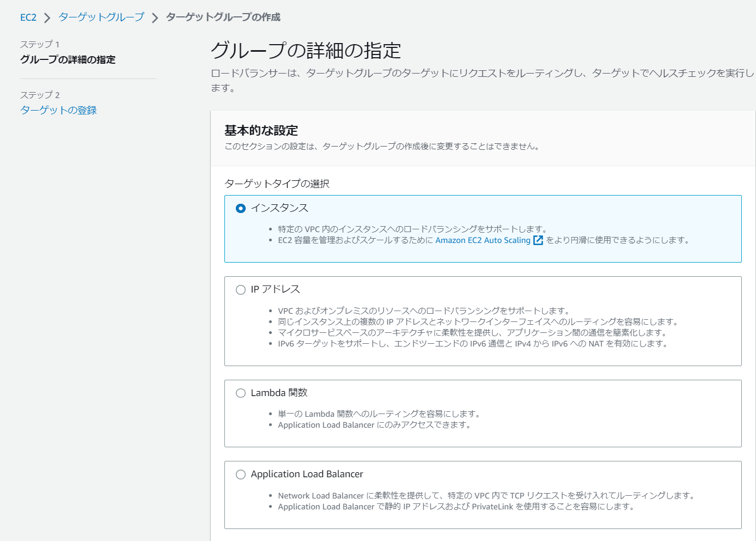
Task: Open the Amazon EC2 Auto Scaling link
Action: 483,240
